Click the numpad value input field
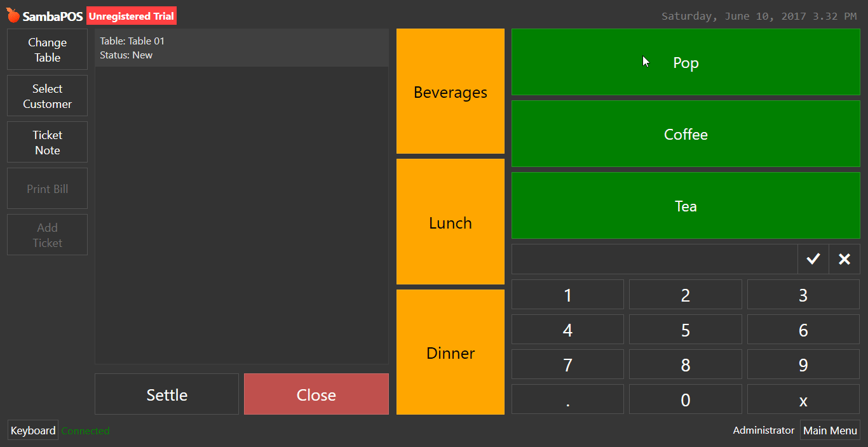 click(x=654, y=259)
